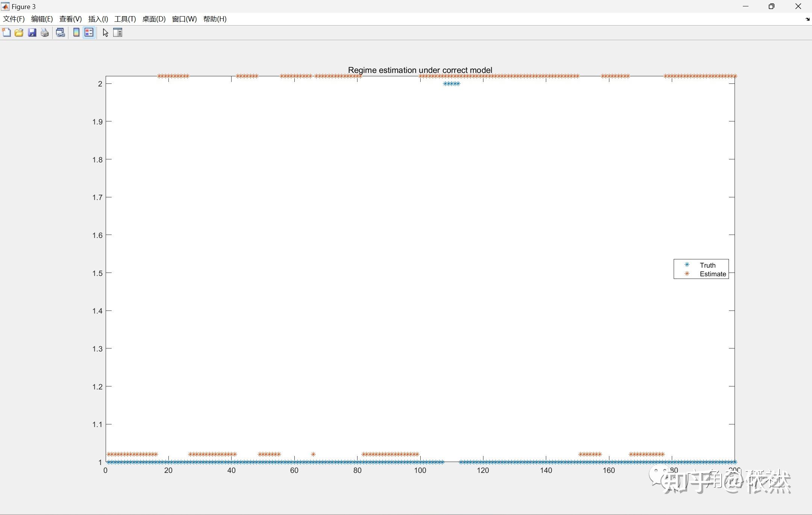Click the 帮助(H) menu

pos(215,19)
